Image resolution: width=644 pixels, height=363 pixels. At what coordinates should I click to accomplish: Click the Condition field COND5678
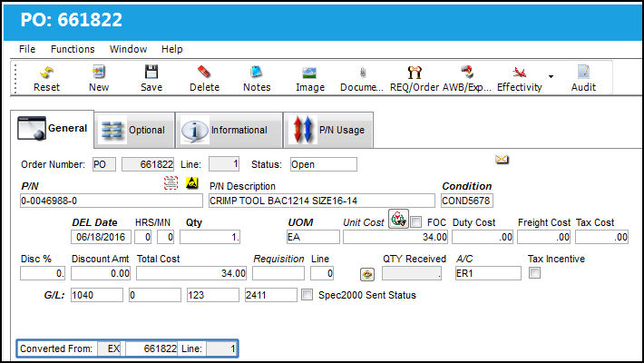tap(467, 201)
